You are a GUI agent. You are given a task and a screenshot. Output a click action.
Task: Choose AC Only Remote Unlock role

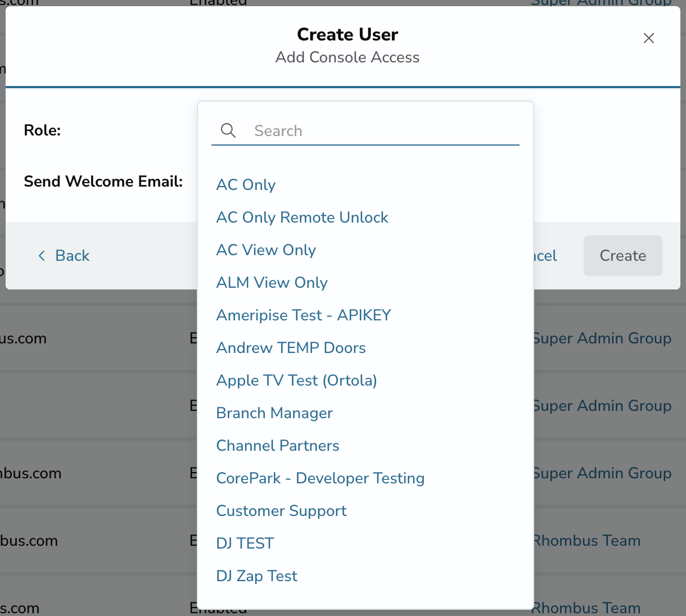[302, 218]
